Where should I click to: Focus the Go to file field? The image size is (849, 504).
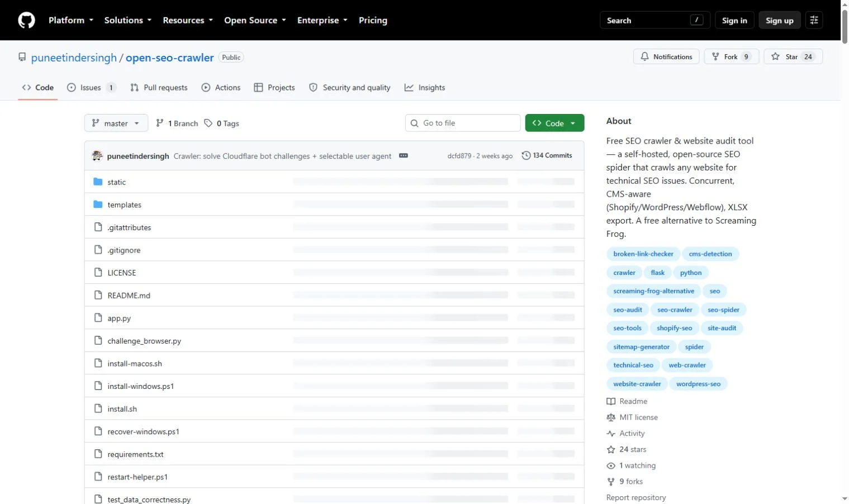click(463, 123)
